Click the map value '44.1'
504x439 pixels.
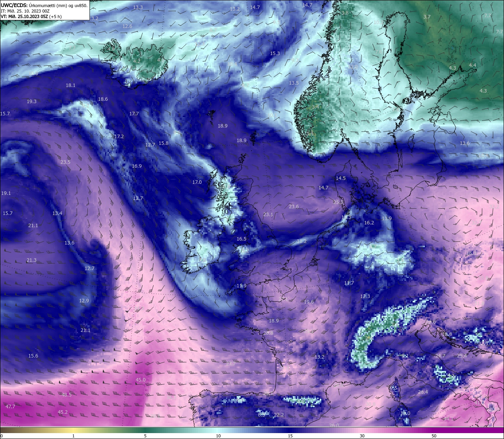(448, 419)
